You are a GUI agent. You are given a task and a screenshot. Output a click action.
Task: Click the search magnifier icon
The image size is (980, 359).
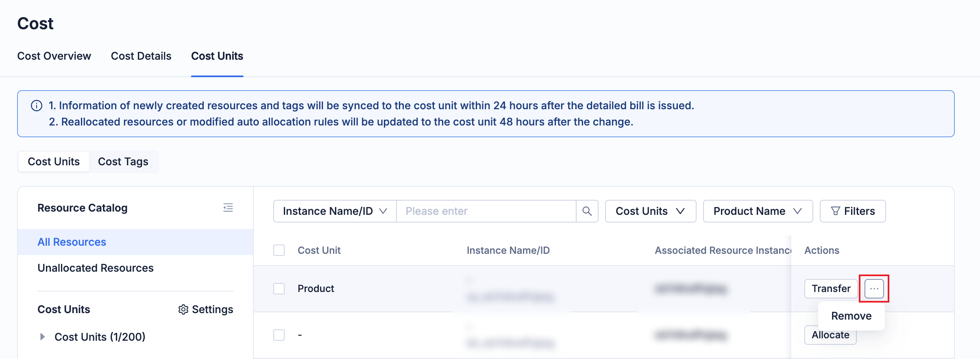587,211
